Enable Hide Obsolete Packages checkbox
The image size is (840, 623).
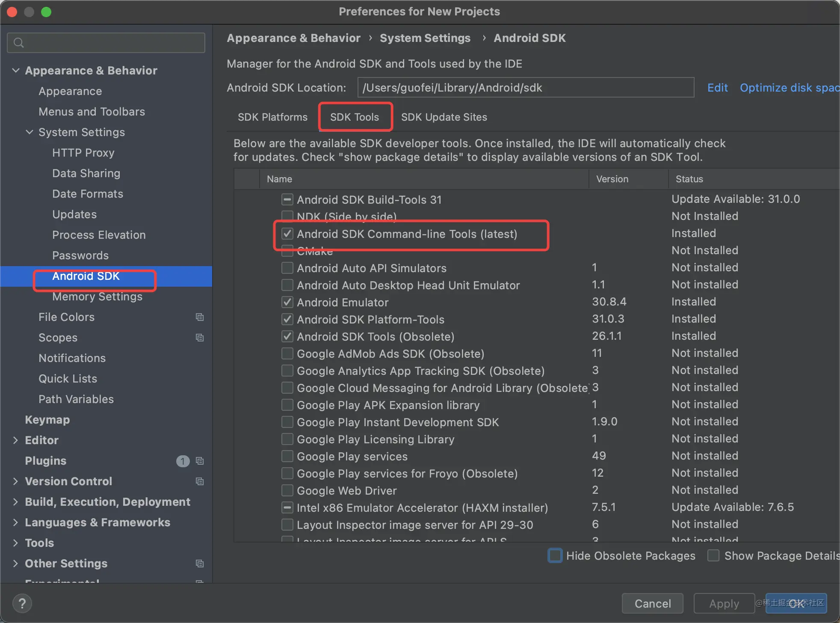555,556
